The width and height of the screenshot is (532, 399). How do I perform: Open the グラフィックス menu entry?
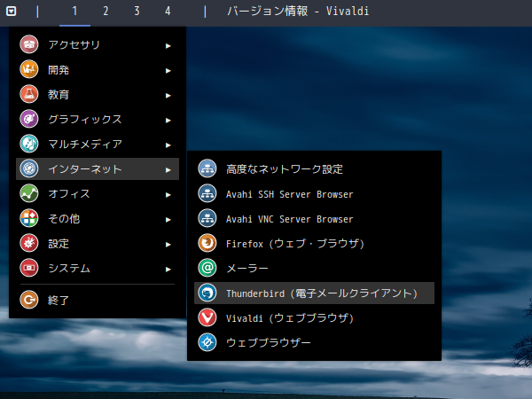click(98, 119)
